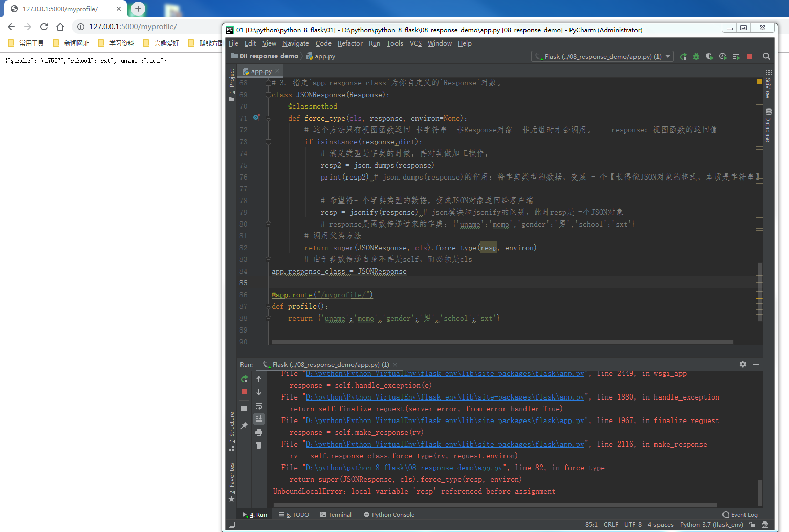Toggle fold end marker on line 83
The width and height of the screenshot is (789, 532).
(x=268, y=259)
